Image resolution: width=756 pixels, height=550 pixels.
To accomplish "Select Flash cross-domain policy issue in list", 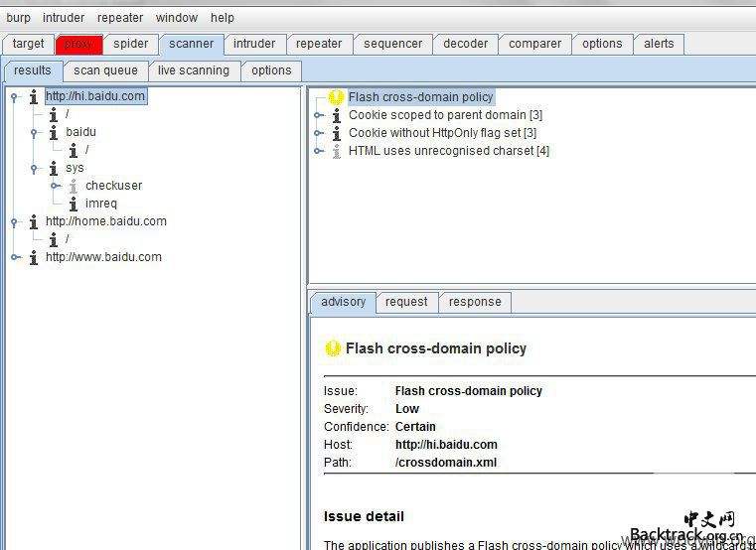I will pos(421,97).
